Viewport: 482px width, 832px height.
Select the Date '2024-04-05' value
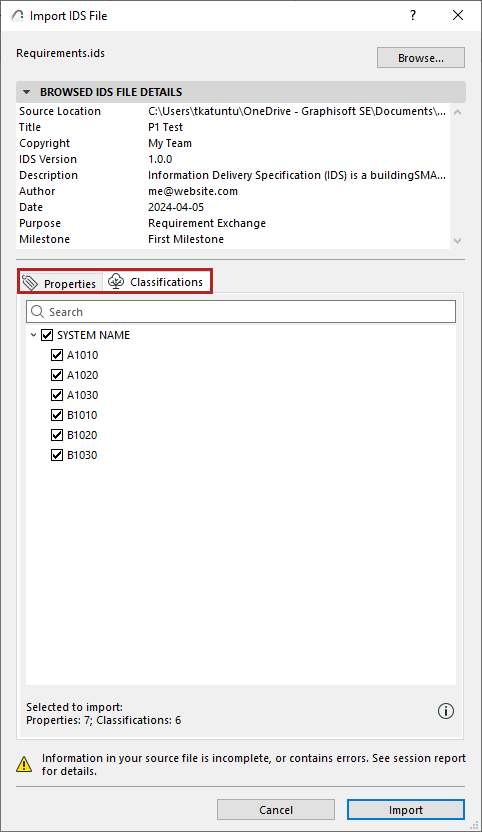coord(176,207)
